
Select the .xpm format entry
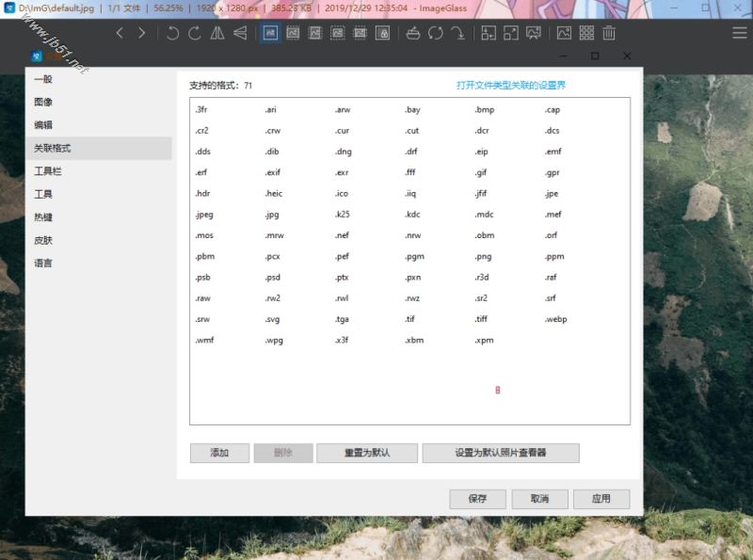[x=484, y=341]
